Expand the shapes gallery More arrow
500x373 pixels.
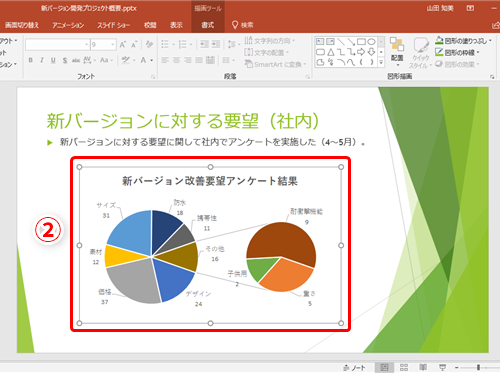[381, 62]
